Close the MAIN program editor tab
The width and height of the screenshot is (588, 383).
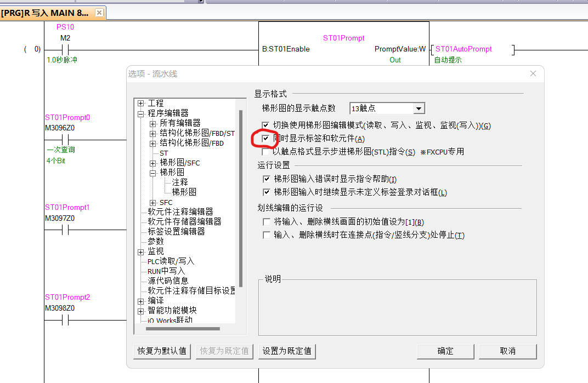coord(99,13)
